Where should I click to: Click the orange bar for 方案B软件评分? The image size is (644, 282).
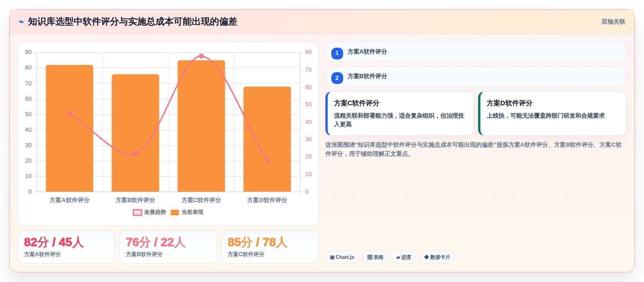click(135, 133)
